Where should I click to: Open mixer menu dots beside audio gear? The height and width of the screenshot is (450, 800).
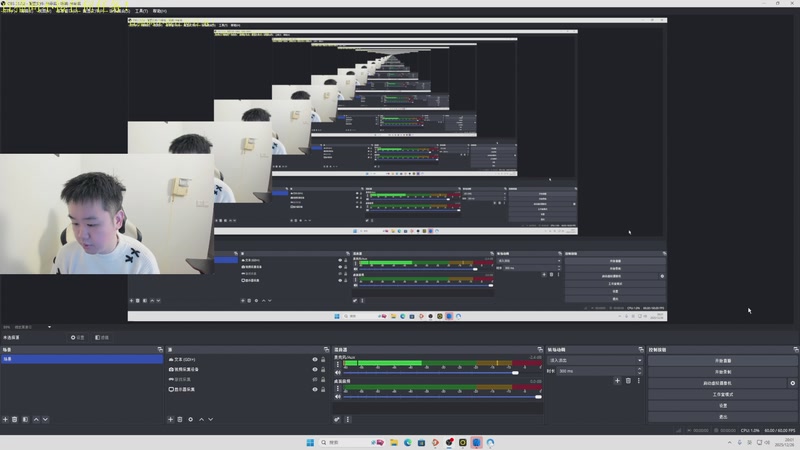coord(348,419)
